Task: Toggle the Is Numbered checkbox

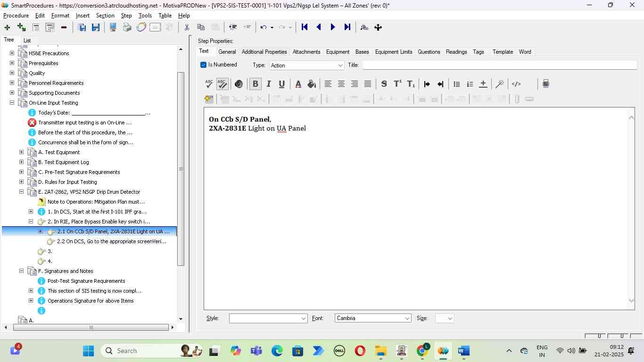Action: point(204,65)
